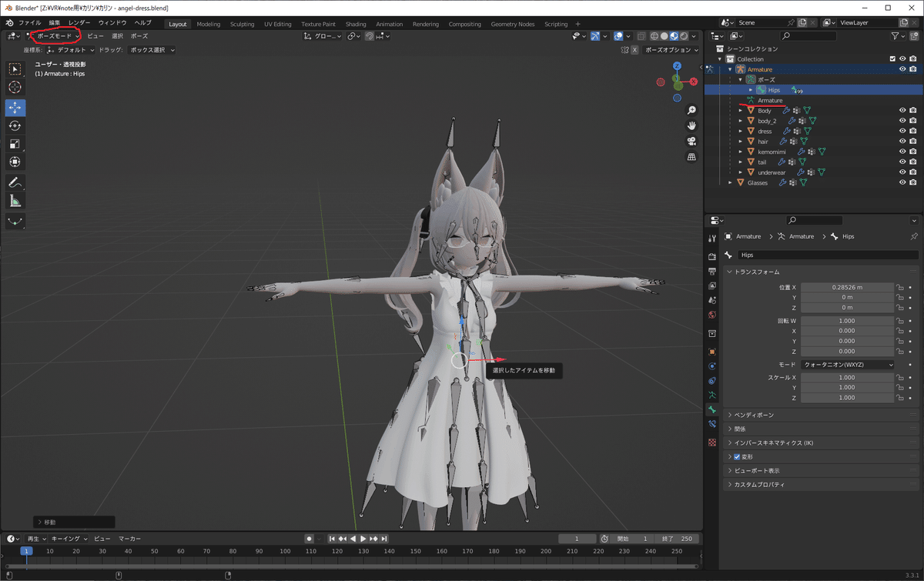
Task: Open the View Layer properties tab
Action: click(712, 285)
